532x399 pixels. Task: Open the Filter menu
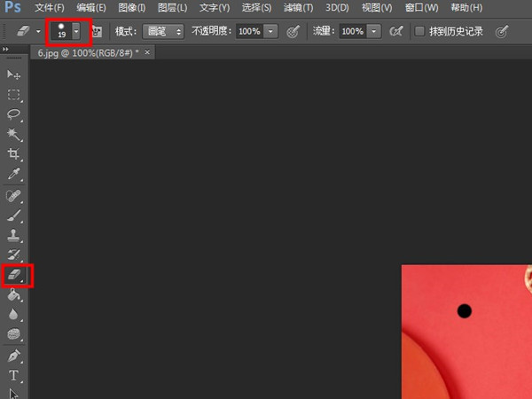click(298, 7)
